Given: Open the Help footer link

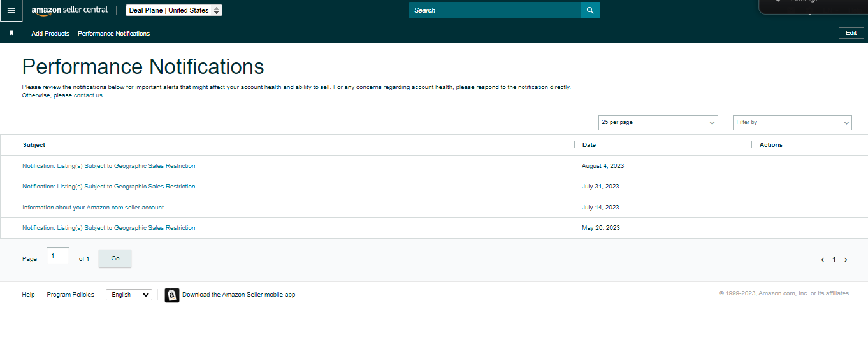Looking at the screenshot, I should 28,295.
